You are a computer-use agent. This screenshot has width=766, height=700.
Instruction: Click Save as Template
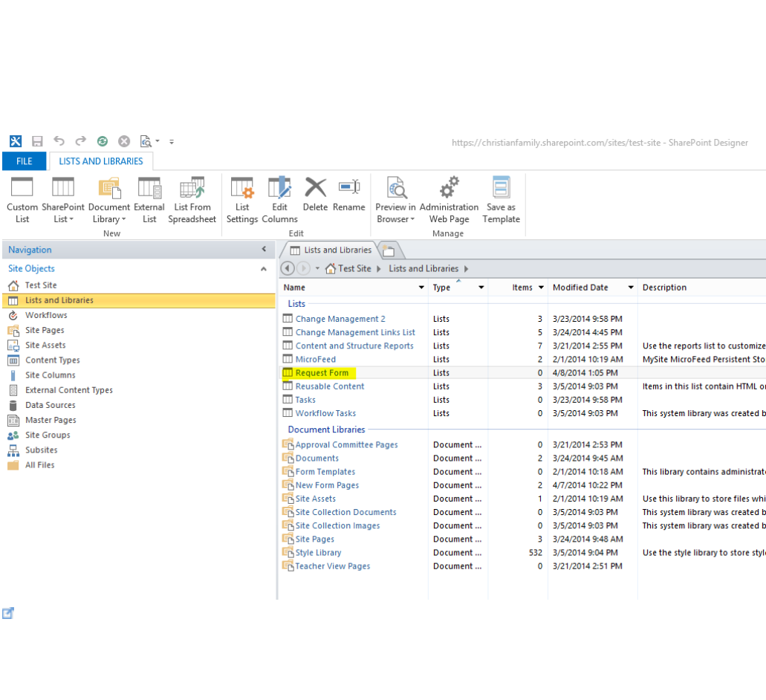tap(502, 201)
